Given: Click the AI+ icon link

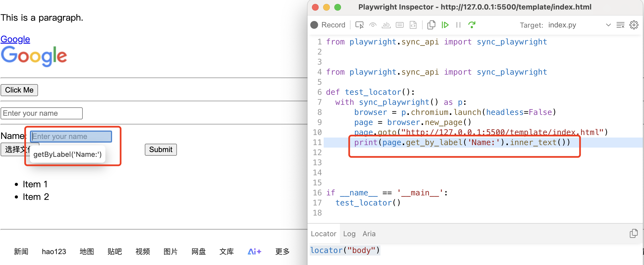Looking at the screenshot, I should pos(255,252).
